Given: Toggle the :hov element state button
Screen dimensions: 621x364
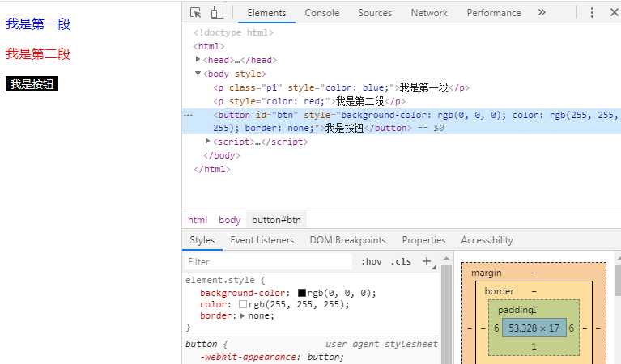Looking at the screenshot, I should tap(371, 261).
